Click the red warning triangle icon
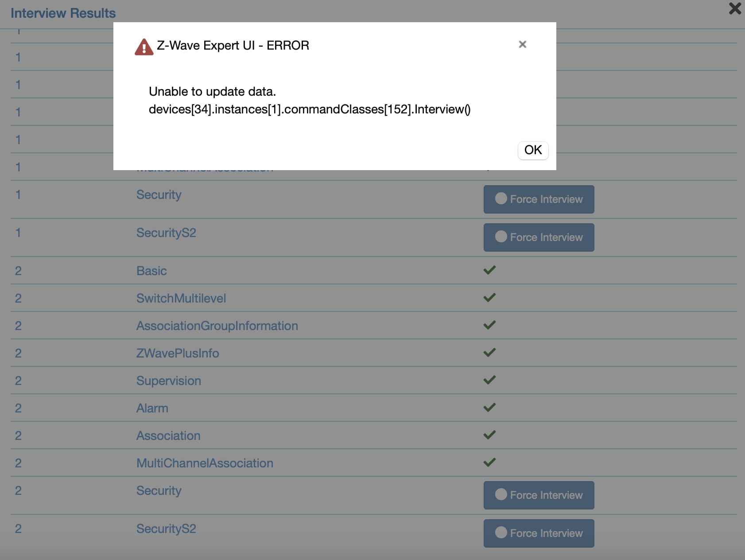Image resolution: width=745 pixels, height=560 pixels. 144,47
